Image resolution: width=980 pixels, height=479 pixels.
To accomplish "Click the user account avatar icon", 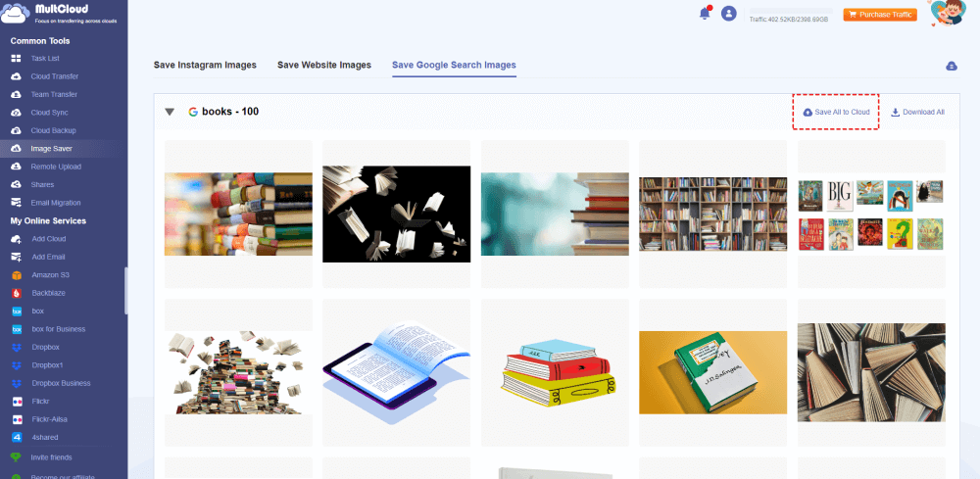I will 729,13.
